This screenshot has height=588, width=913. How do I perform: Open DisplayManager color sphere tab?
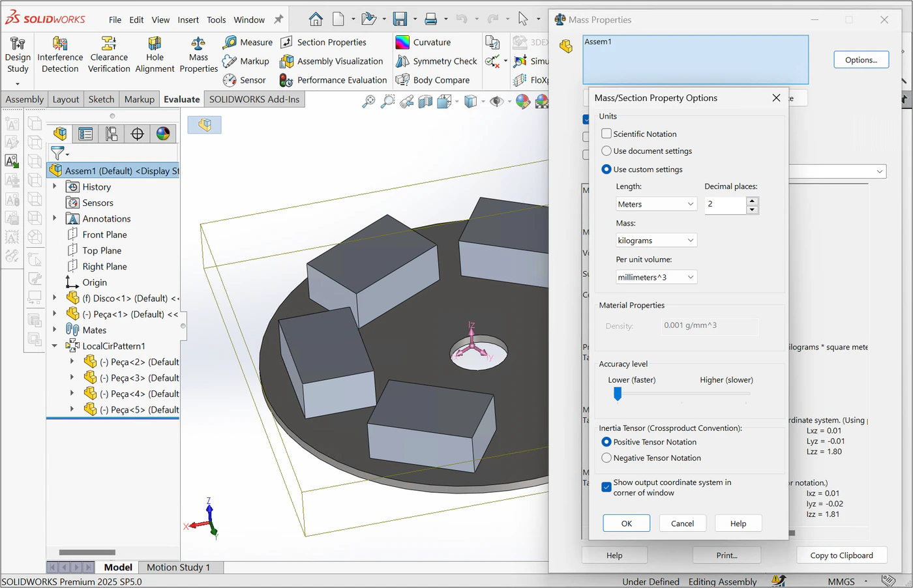pyautogui.click(x=163, y=134)
